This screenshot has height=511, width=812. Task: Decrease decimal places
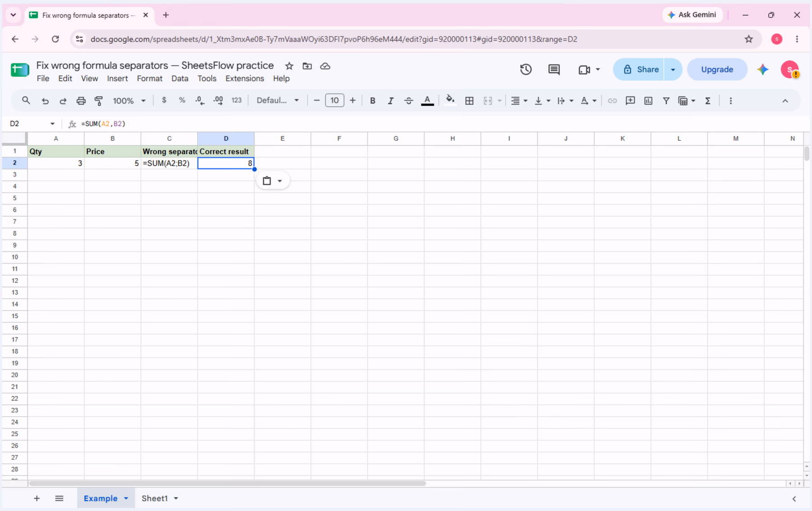[x=200, y=101]
